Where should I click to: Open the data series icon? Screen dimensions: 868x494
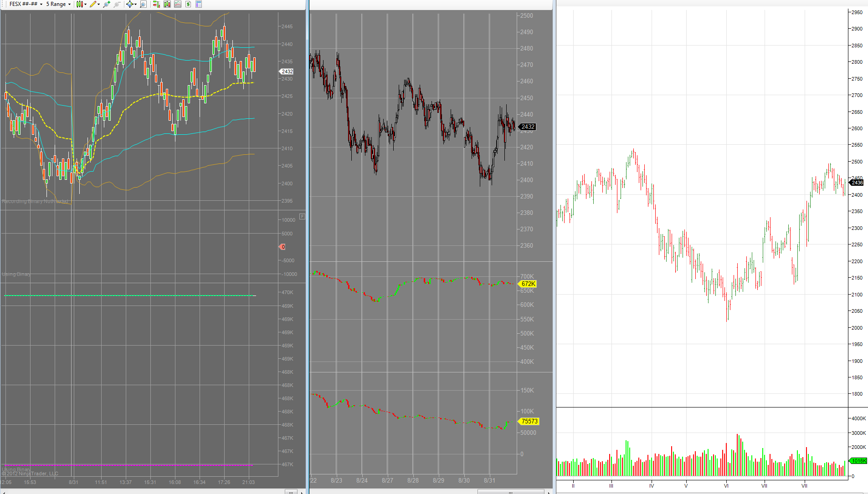pyautogui.click(x=167, y=4)
